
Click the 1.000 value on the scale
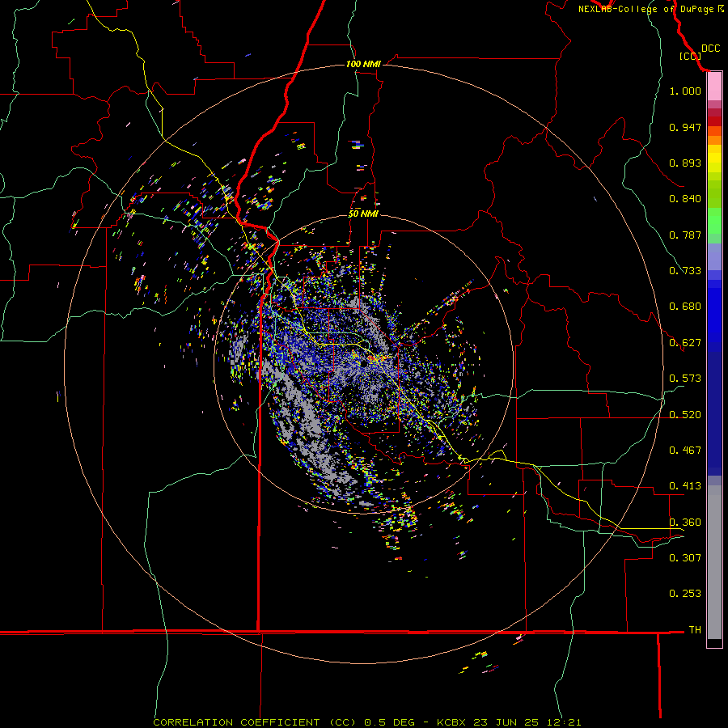(685, 91)
